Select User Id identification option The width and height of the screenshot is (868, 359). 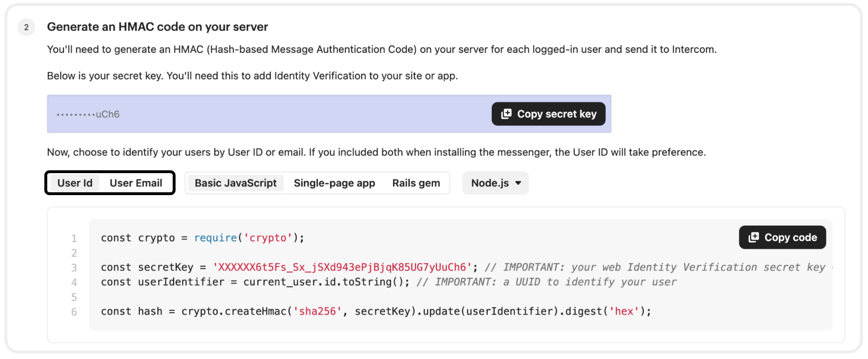tap(75, 183)
